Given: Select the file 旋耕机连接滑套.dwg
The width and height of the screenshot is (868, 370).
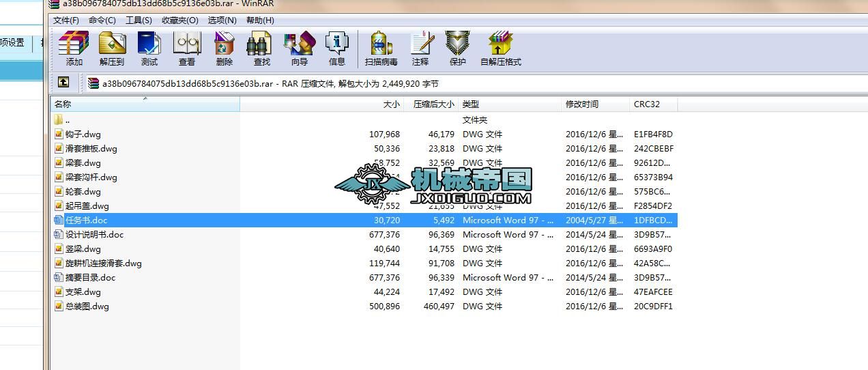Looking at the screenshot, I should pyautogui.click(x=103, y=263).
